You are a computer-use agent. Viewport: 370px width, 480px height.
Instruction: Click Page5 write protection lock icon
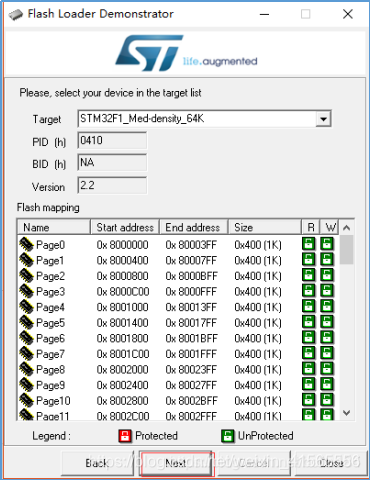pyautogui.click(x=327, y=322)
